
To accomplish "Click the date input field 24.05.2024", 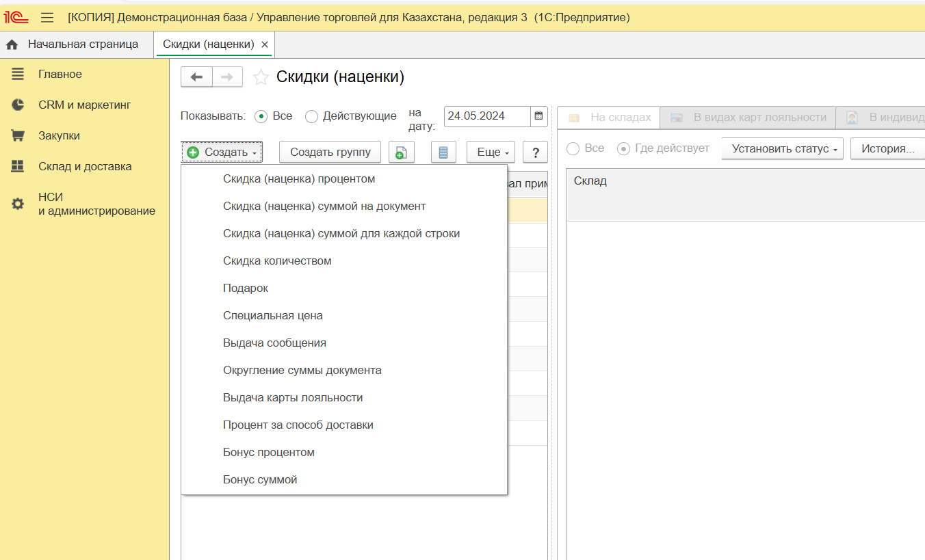I will [486, 116].
